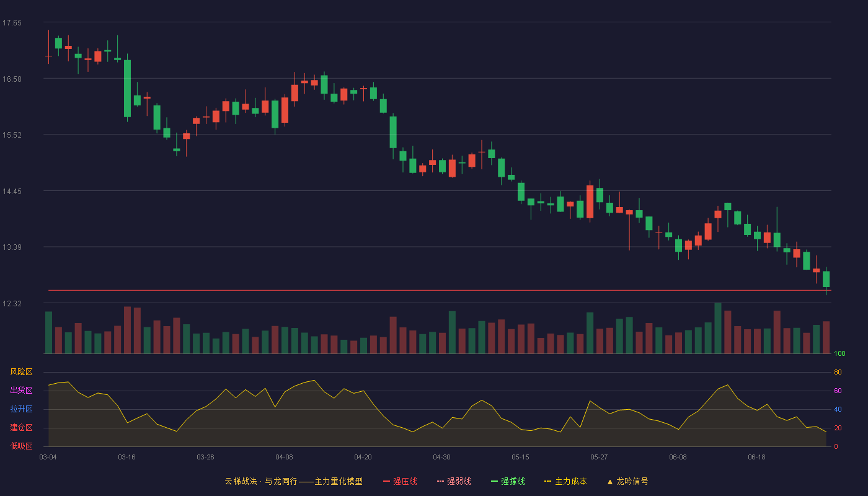Click the 03-26 date label

click(205, 457)
